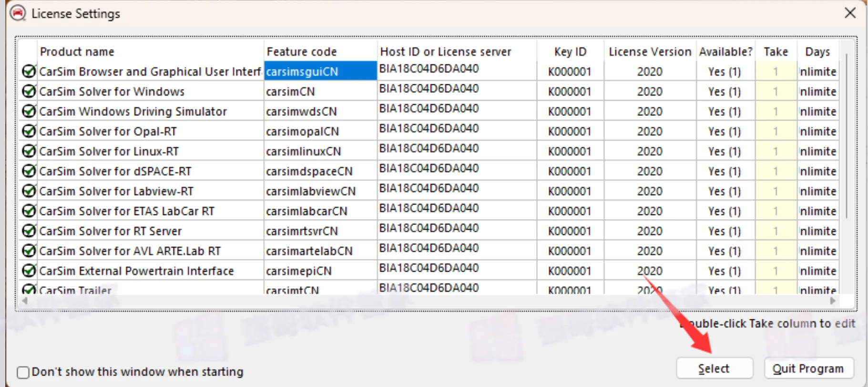Click check icon beside CarSim Solver for RT Server
Screen dimensions: 868x387
click(x=29, y=231)
